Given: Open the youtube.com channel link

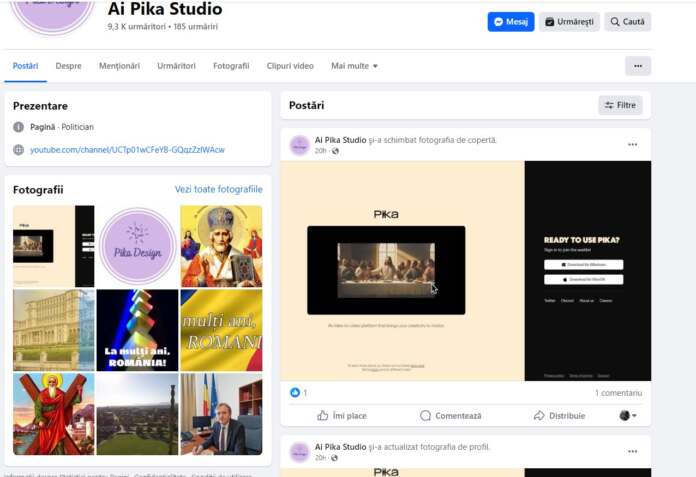Looking at the screenshot, I should [x=127, y=150].
